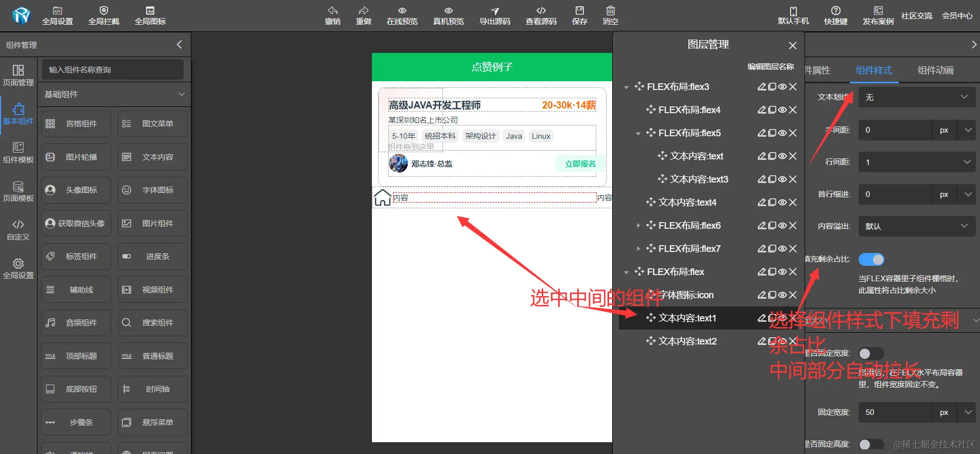Toggle visibility of FLEX布局:flex3 layer

782,87
